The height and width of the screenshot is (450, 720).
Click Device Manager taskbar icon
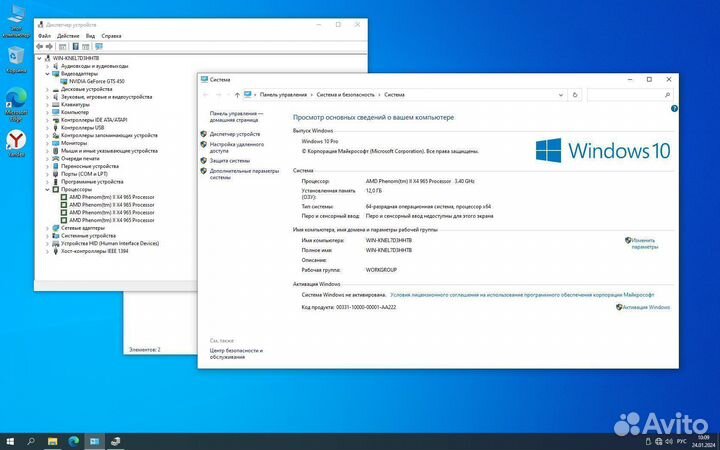point(115,442)
